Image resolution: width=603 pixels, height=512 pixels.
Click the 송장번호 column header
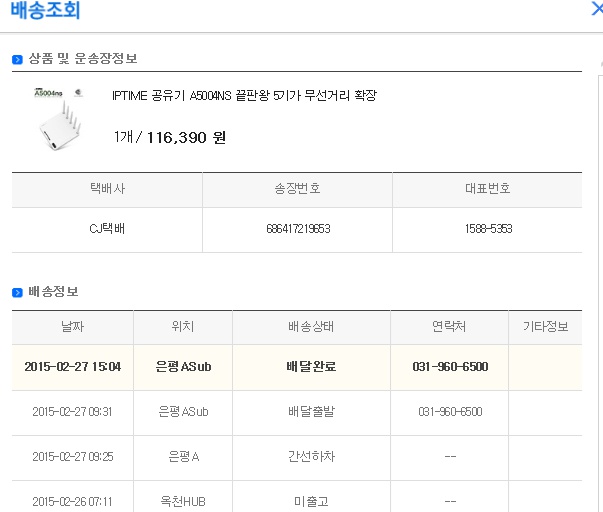pos(297,188)
